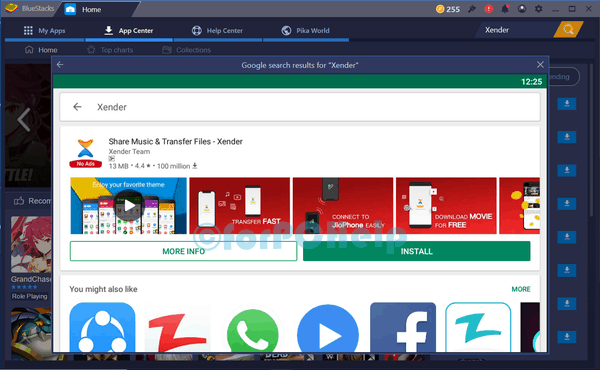Open Share Music & Transfer Files - Xender title
Screen dimensions: 600x370
click(176, 142)
